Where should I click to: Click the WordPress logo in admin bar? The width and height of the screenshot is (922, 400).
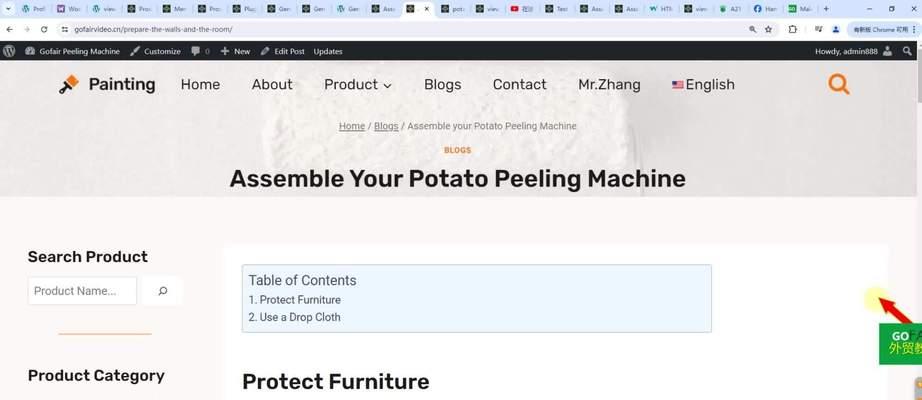coord(9,51)
